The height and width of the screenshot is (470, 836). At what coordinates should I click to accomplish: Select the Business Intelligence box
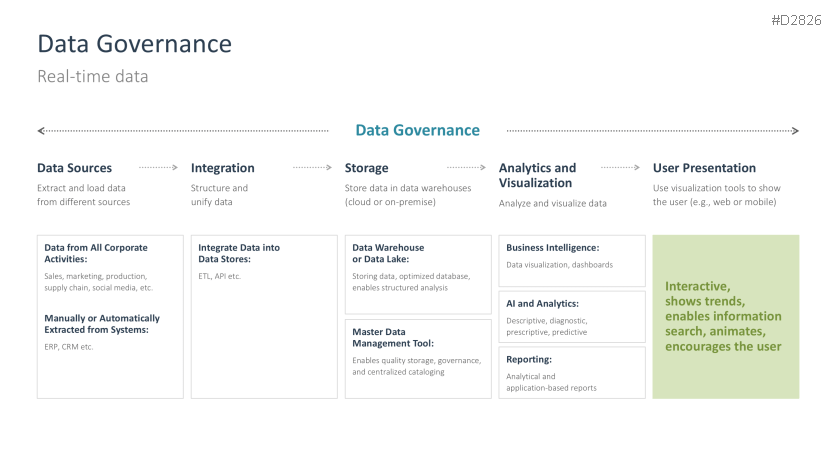(x=572, y=260)
